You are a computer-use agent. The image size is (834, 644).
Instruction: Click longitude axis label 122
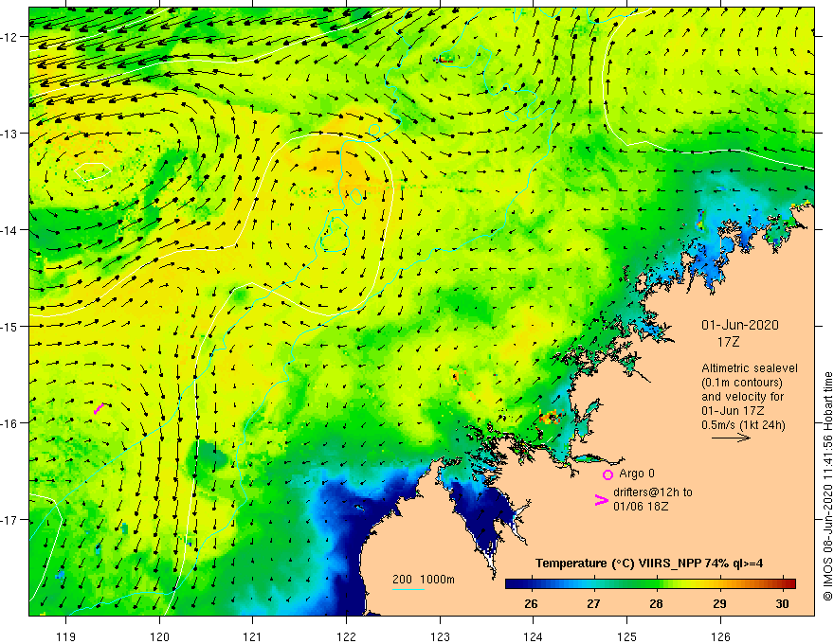click(346, 636)
